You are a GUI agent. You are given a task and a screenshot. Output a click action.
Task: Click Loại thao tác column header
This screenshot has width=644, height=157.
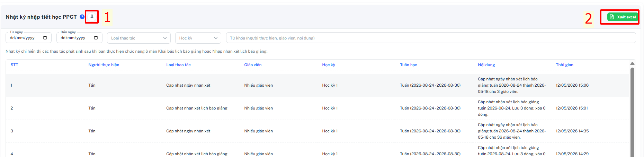(178, 65)
